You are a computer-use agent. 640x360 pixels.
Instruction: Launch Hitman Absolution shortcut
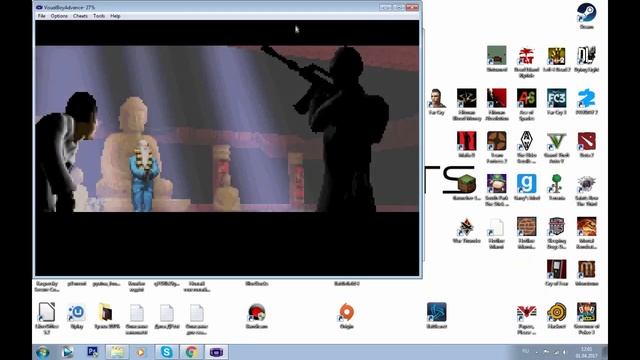(x=497, y=104)
